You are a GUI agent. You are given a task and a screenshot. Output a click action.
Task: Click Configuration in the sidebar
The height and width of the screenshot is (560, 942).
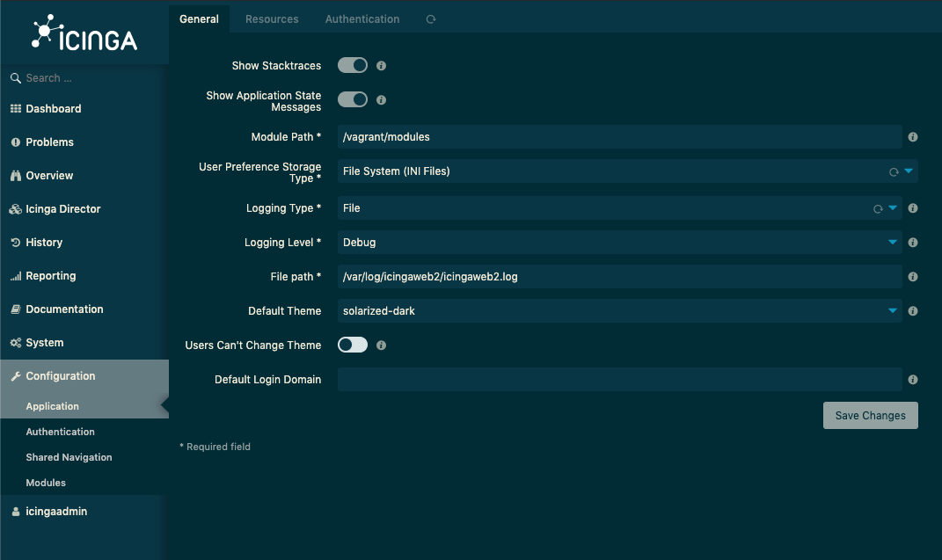tap(84, 376)
